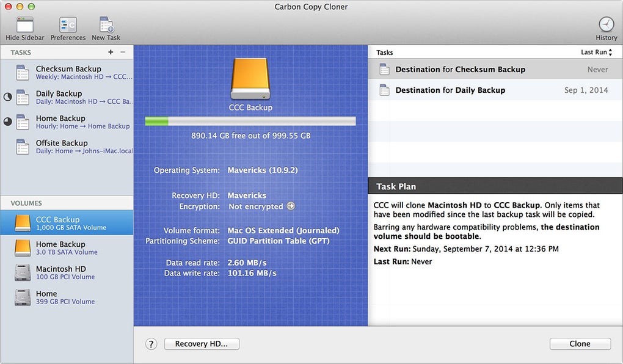
Task: Click the Daily Backup row task icon
Action: coord(384,90)
